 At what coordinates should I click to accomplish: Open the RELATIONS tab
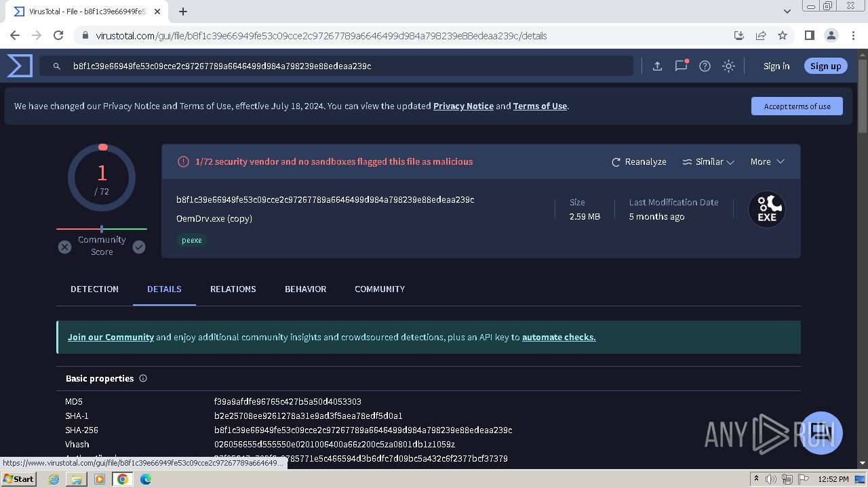click(x=233, y=289)
